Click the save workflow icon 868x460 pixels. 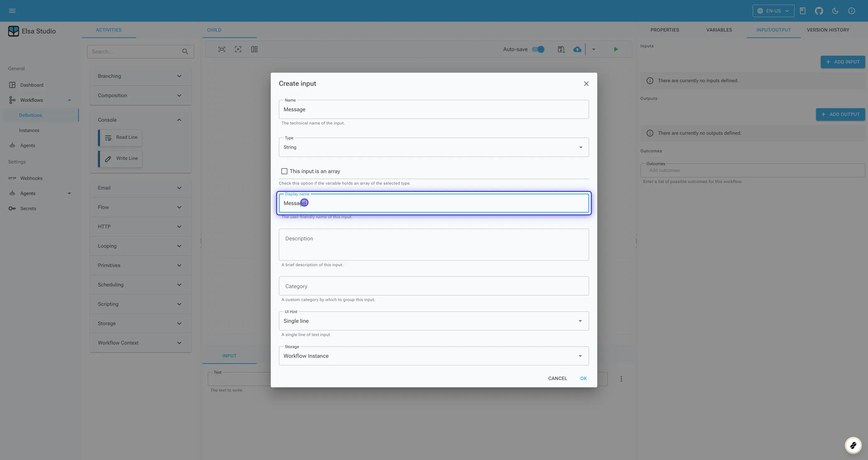(561, 49)
